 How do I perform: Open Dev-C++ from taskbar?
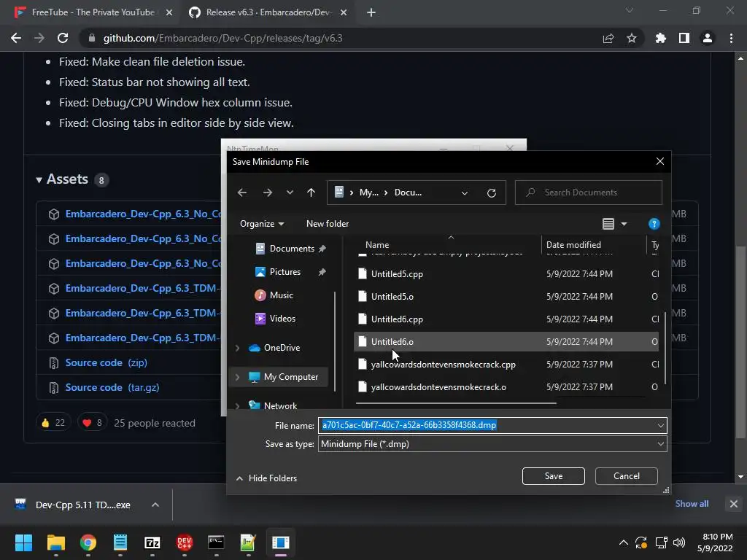pos(185,542)
